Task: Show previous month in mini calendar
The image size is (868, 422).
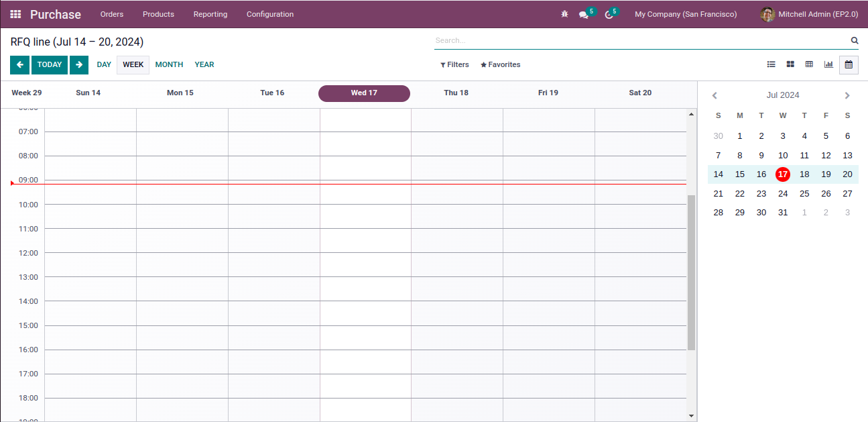Action: [715, 95]
